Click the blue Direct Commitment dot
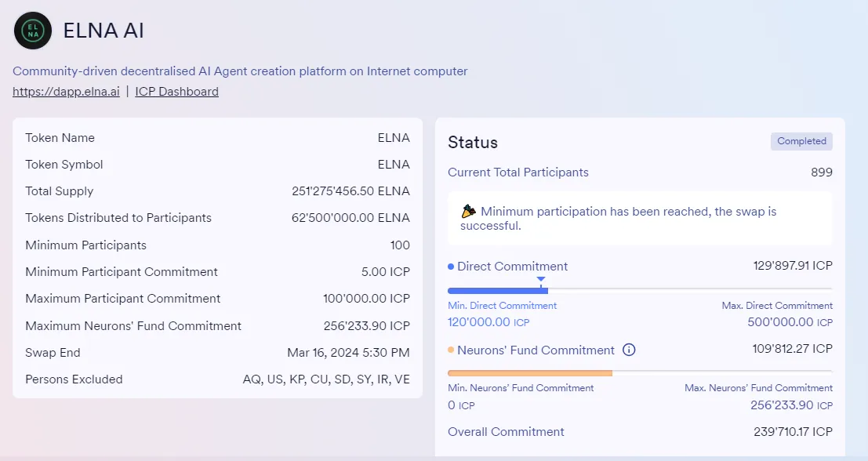Screen dimensions: 868x461 [451, 267]
